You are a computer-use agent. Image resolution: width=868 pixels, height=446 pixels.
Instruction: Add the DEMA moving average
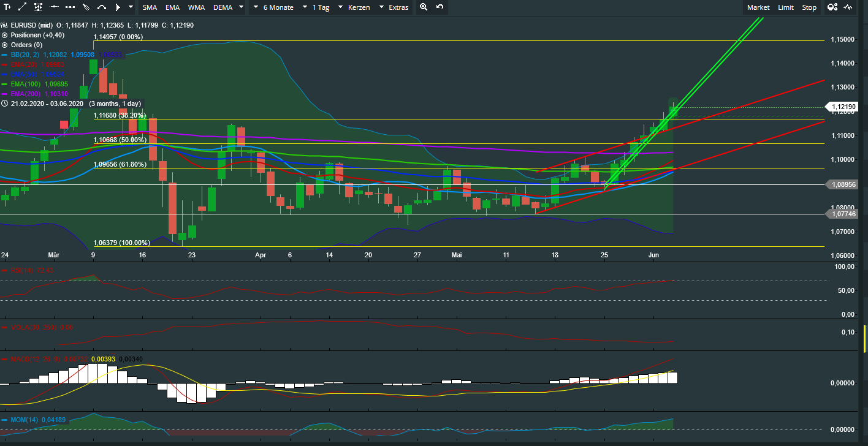223,7
